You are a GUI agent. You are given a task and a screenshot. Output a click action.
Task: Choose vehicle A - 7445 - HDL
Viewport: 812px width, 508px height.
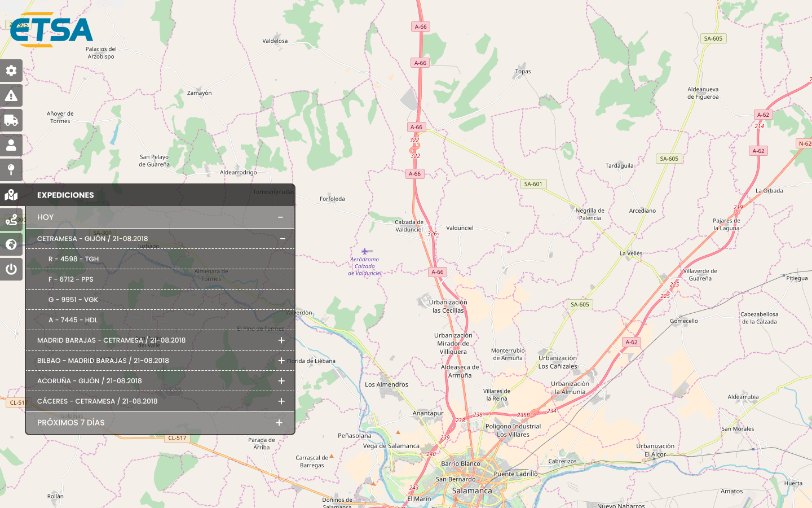[73, 320]
